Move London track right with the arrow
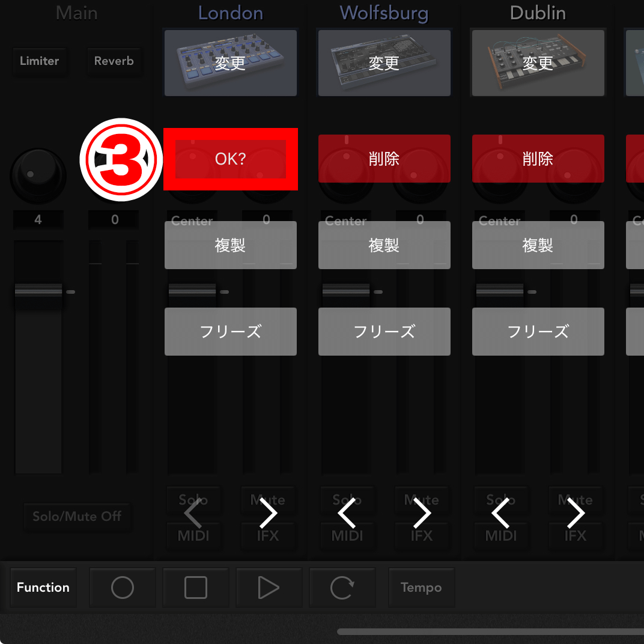Screen dimensions: 644x644 pyautogui.click(x=269, y=514)
